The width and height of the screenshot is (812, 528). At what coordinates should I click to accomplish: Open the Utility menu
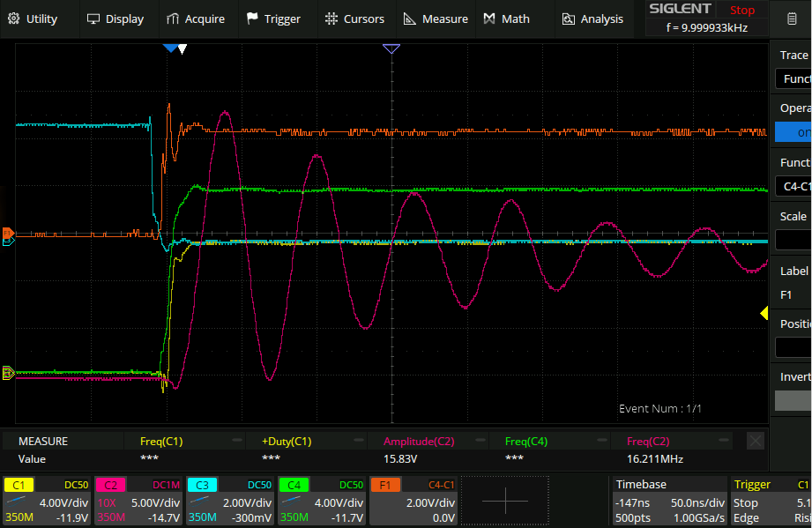tap(33, 19)
